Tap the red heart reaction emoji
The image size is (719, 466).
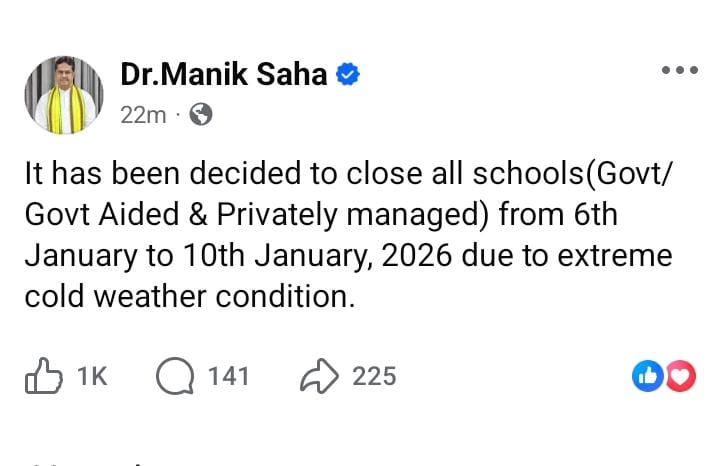[680, 376]
